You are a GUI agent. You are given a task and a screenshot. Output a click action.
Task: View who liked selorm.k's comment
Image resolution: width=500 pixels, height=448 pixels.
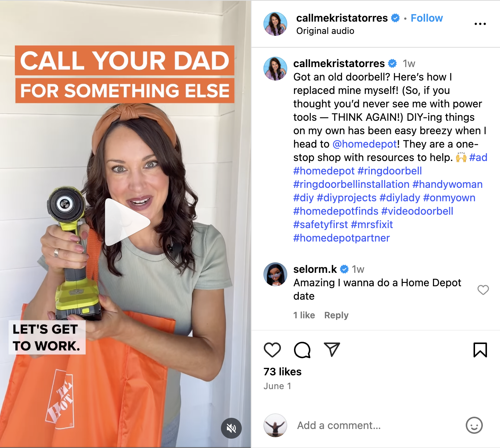[x=304, y=315]
